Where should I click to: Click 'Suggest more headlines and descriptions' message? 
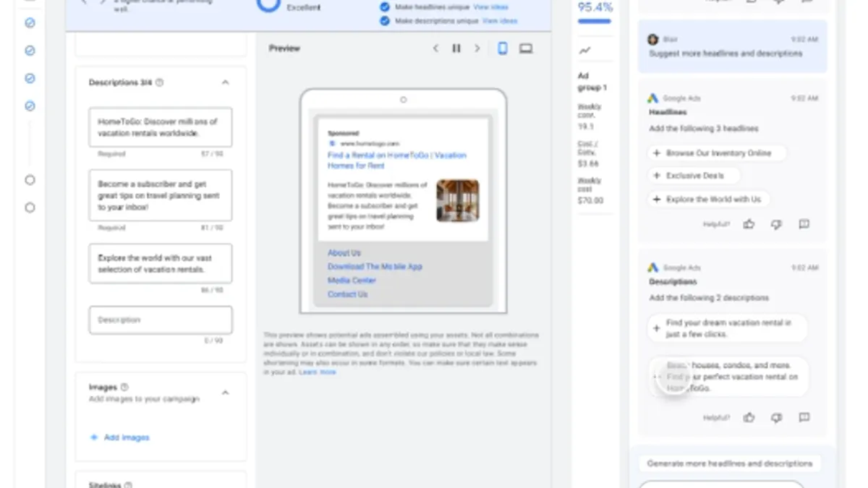click(726, 53)
